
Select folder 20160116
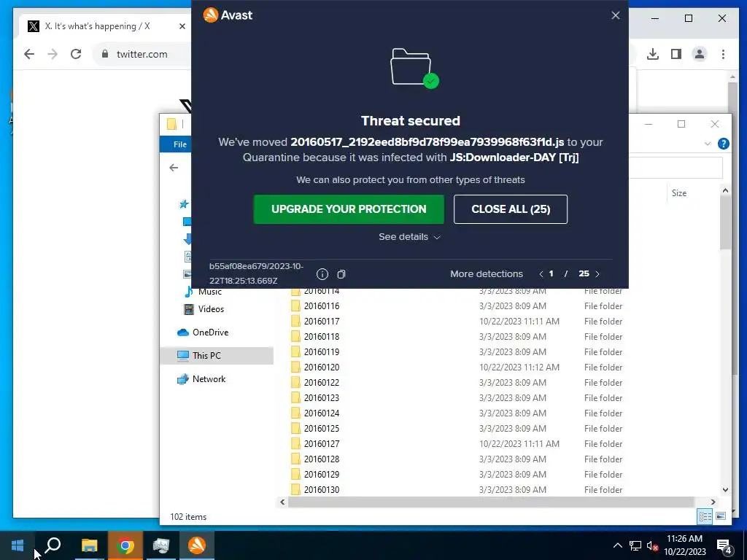457,306
